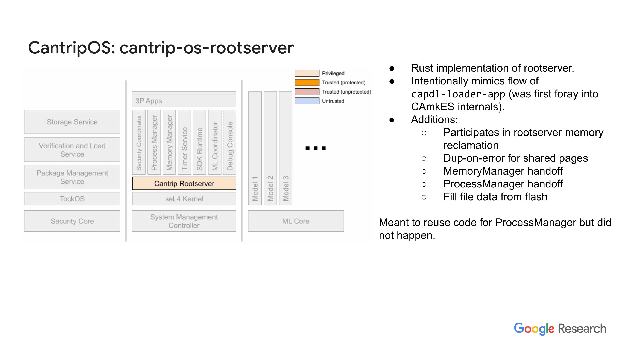Viewport: 644px width, 362px height.
Task: Click the Storage Service block
Action: coord(72,122)
